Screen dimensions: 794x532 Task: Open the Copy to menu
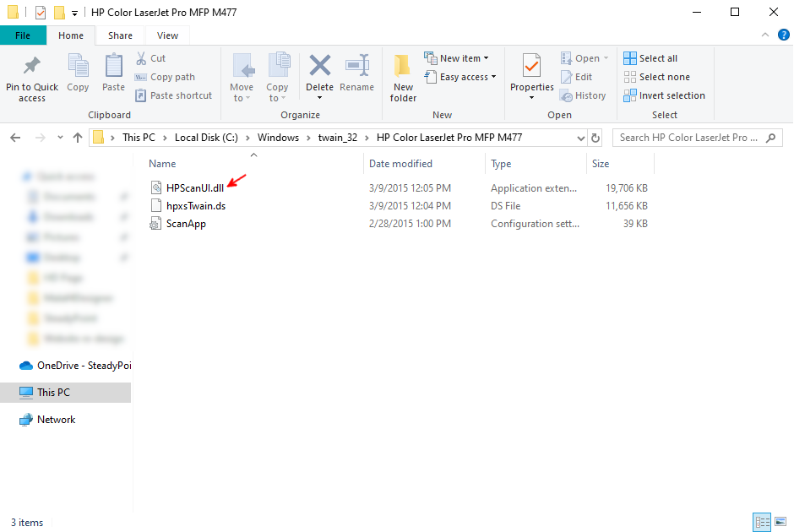(277, 78)
